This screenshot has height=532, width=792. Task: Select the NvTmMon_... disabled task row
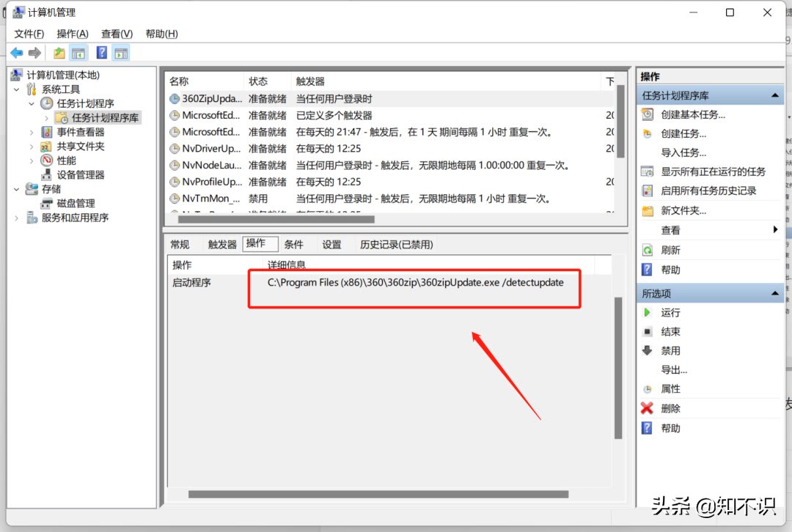(390, 199)
